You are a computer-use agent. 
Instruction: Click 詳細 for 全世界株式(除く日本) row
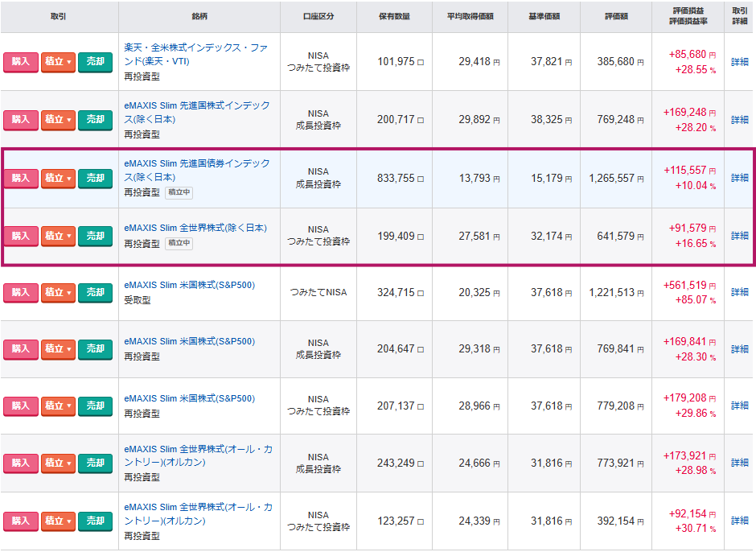tap(739, 236)
